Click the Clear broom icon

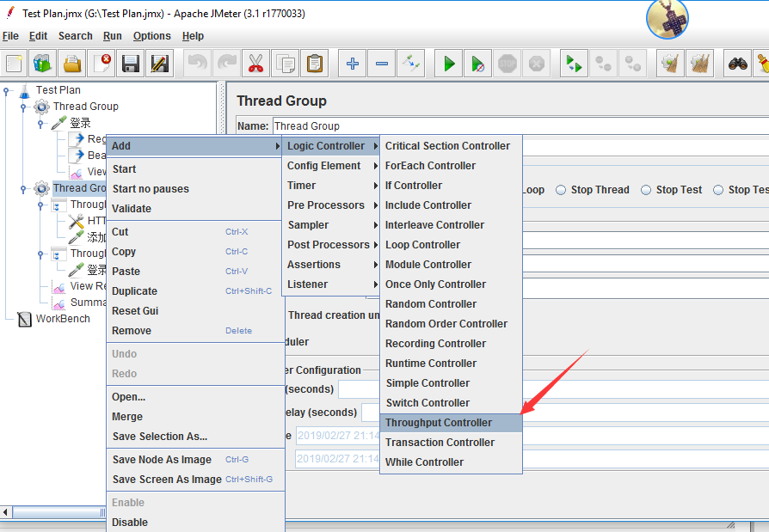click(x=670, y=64)
